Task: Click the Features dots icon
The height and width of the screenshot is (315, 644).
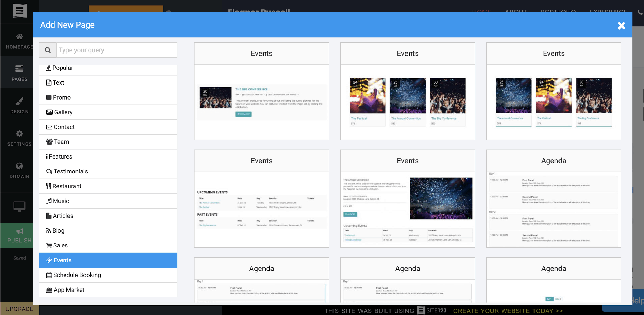Action: [x=47, y=156]
